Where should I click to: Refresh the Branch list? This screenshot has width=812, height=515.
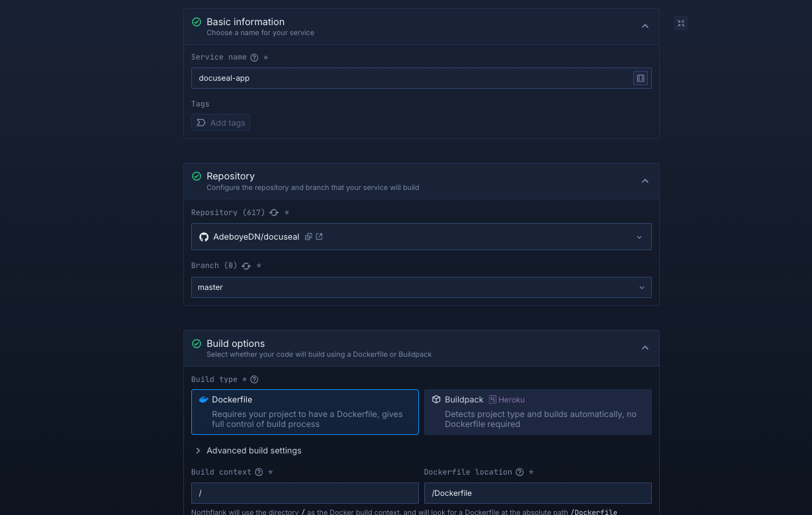(246, 266)
